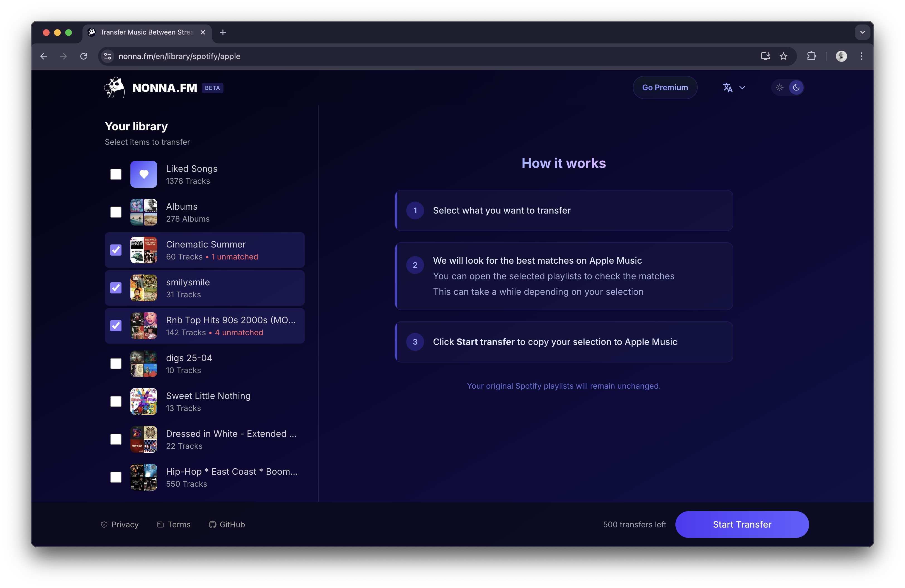Click Start Transfer
This screenshot has width=905, height=588.
(742, 524)
